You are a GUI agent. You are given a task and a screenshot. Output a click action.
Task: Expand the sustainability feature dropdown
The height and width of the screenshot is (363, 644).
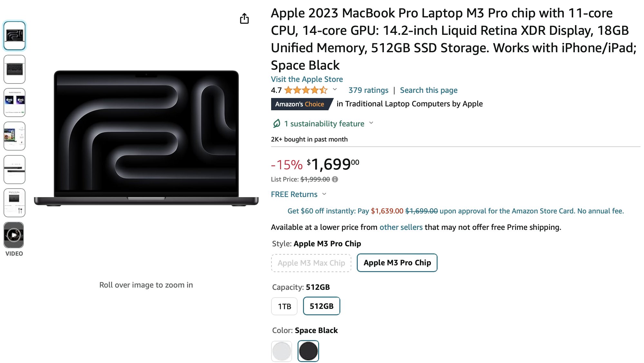point(371,123)
